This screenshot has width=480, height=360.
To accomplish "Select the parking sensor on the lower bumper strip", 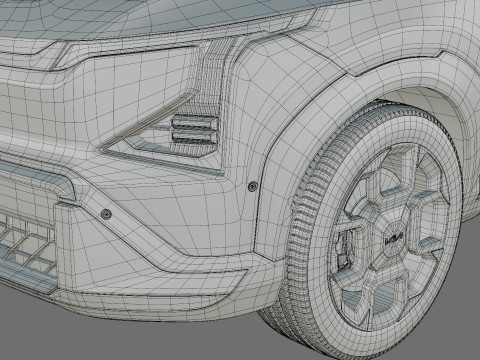I will 106,214.
